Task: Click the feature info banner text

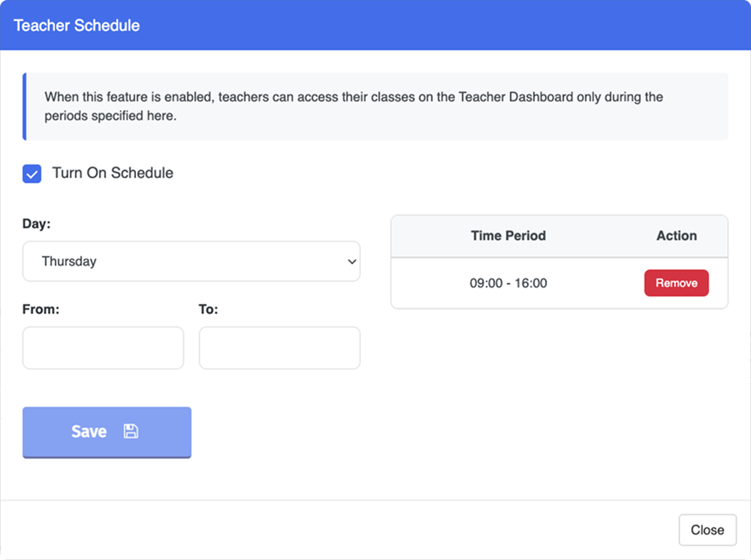Action: tap(354, 107)
